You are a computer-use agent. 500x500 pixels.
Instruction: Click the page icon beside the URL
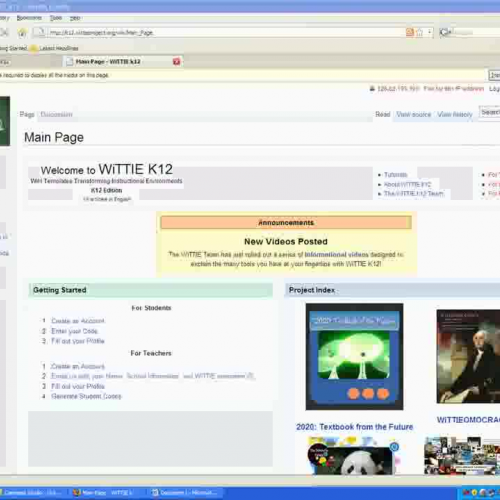(x=41, y=32)
